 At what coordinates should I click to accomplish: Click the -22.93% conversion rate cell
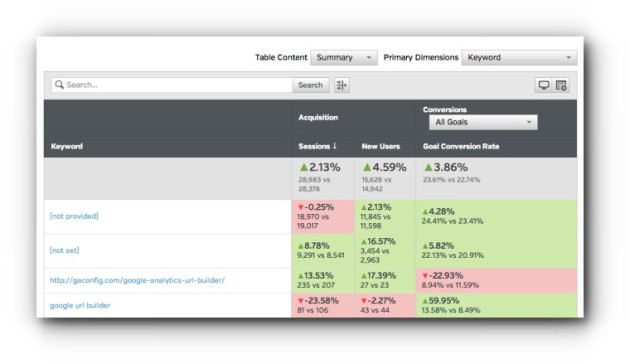(x=496, y=280)
